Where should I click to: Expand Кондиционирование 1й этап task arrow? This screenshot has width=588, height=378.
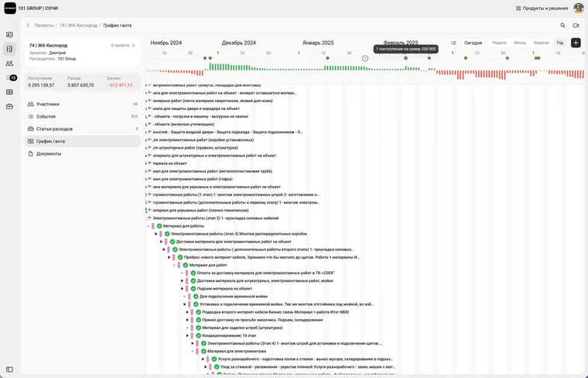[x=187, y=335]
